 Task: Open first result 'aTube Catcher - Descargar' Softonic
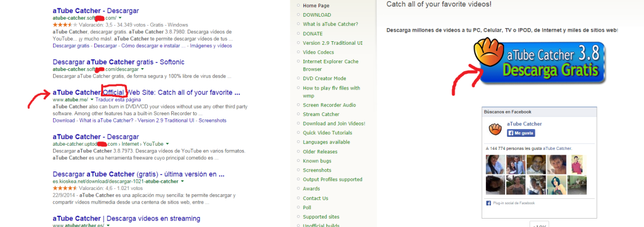coord(95,11)
